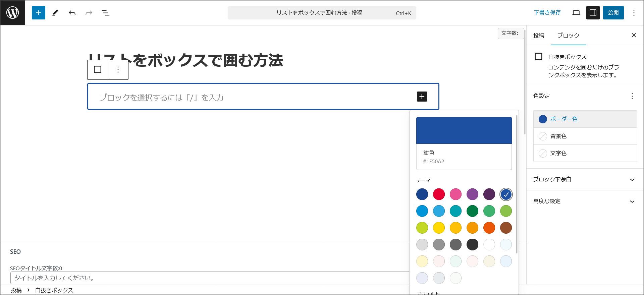Screen dimensions: 644x295
Task: Click the SEO title input field
Action: (x=210, y=278)
